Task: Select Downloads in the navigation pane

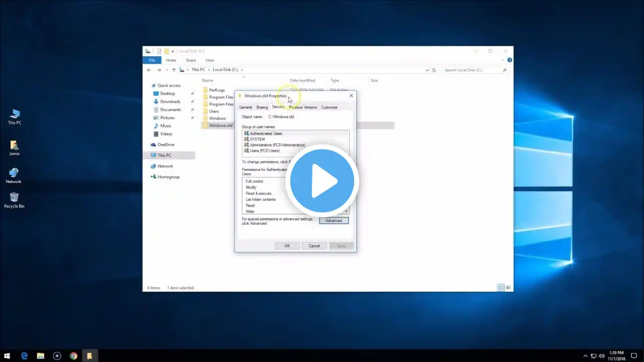Action: [x=170, y=102]
